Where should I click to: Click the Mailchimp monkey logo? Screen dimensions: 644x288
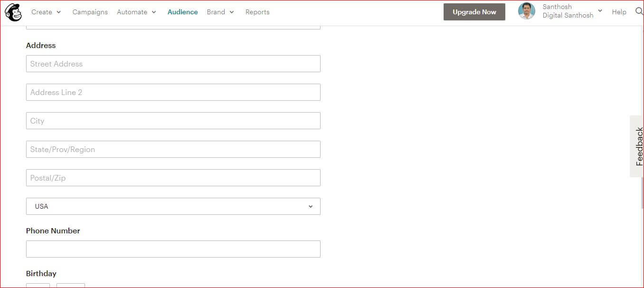(13, 12)
